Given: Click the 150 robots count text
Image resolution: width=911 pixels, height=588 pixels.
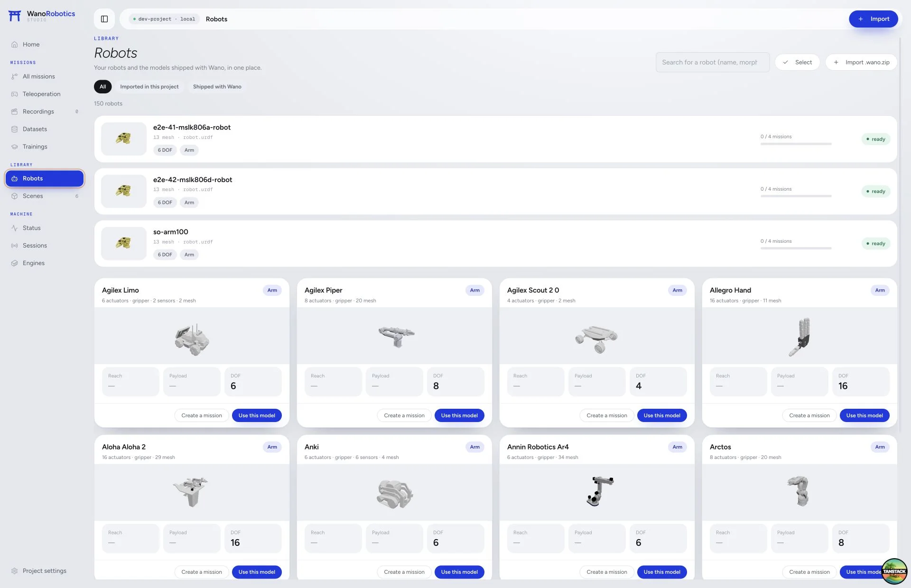Looking at the screenshot, I should point(108,103).
